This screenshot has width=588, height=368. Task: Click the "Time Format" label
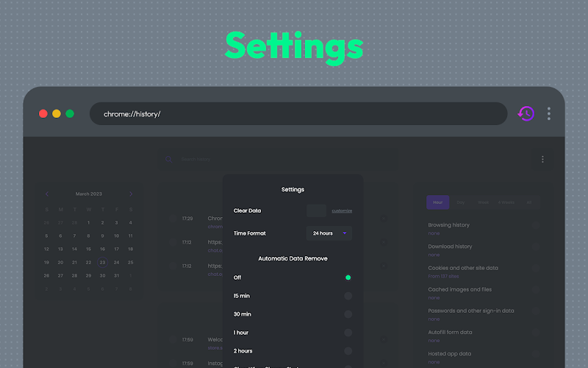pos(249,233)
